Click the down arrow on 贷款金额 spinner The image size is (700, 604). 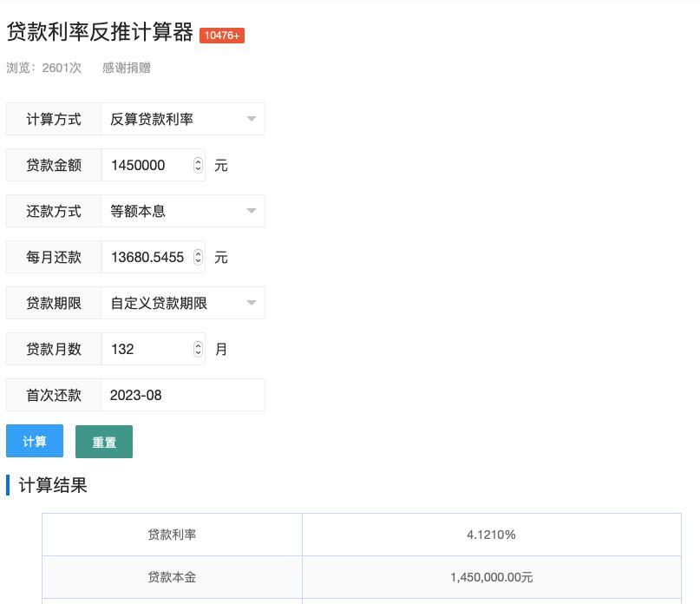(x=197, y=170)
